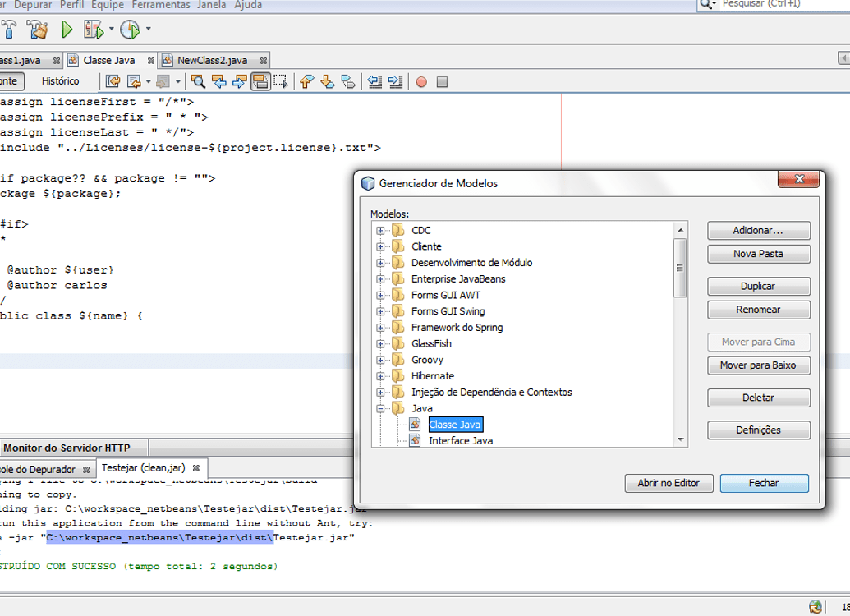Expand the Hibernate folder node

[380, 376]
